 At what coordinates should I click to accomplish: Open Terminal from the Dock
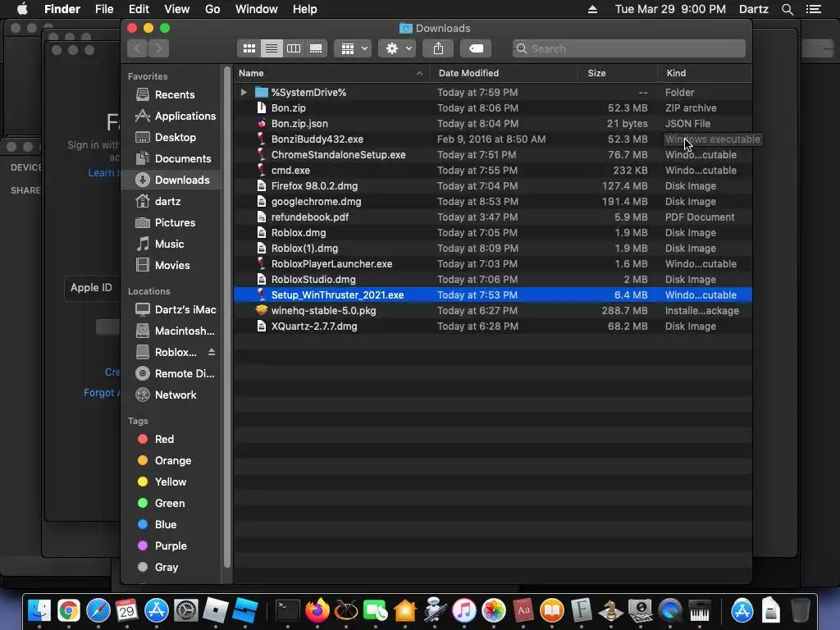point(288,610)
